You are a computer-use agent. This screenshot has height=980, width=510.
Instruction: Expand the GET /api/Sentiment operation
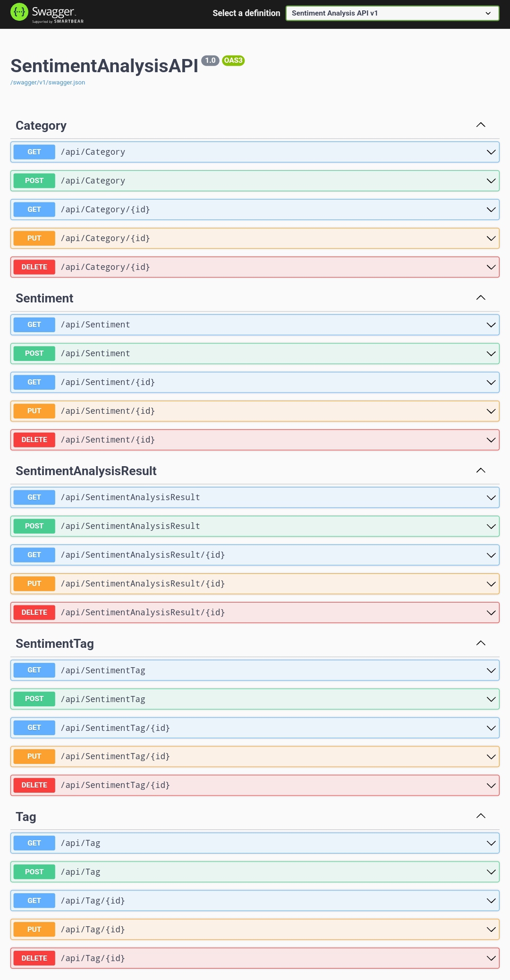point(491,325)
